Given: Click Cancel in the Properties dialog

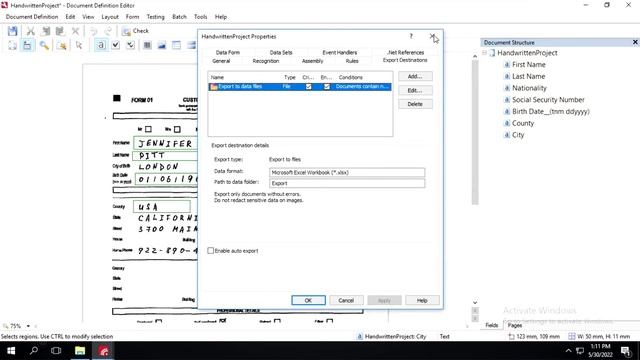Looking at the screenshot, I should (346, 300).
